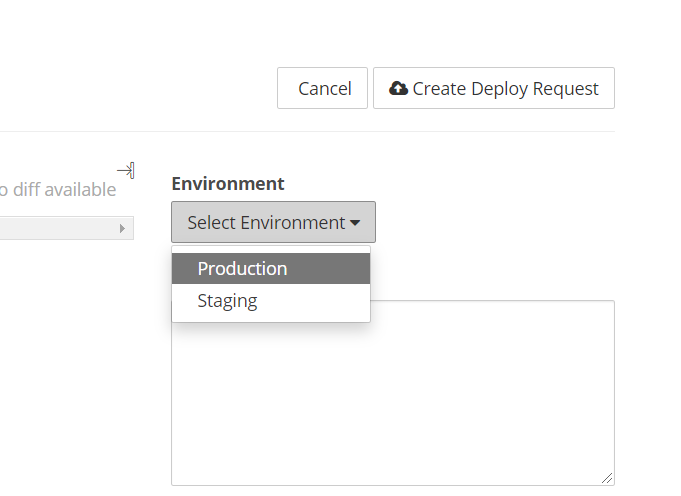Click the diff scrollbar right arrow
Screen dimensions: 681x496
click(123, 229)
